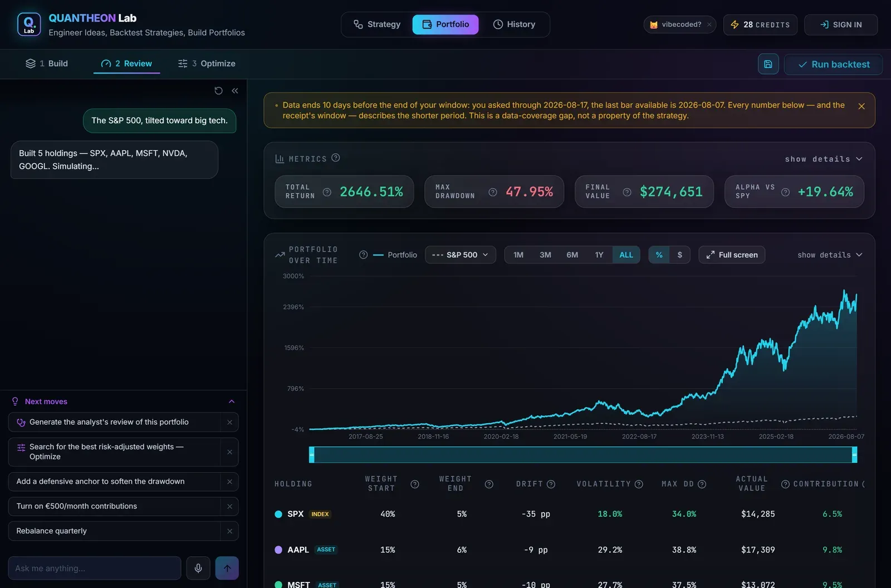Click the Sign In button
The height and width of the screenshot is (588, 891).
tap(841, 24)
